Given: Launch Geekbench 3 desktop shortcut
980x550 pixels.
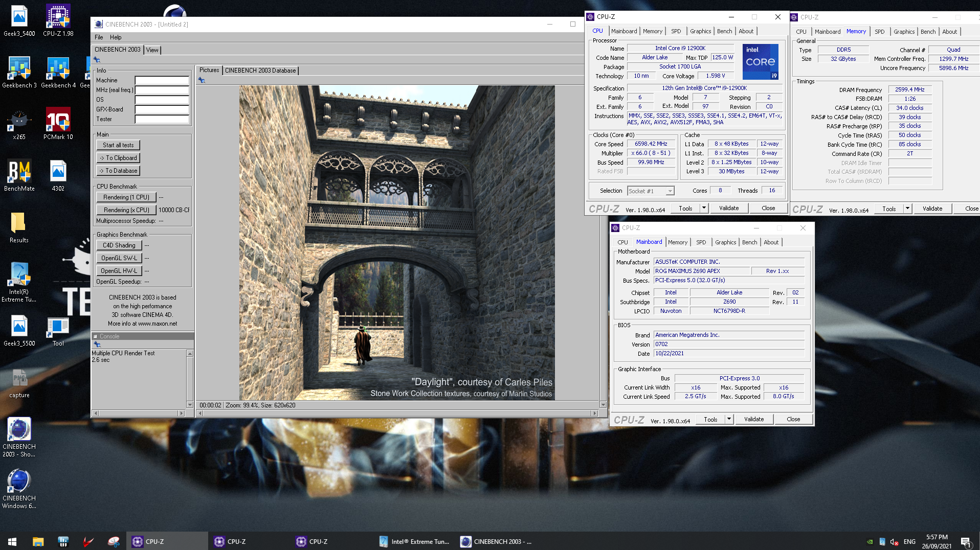Looking at the screenshot, I should pos(19,72).
